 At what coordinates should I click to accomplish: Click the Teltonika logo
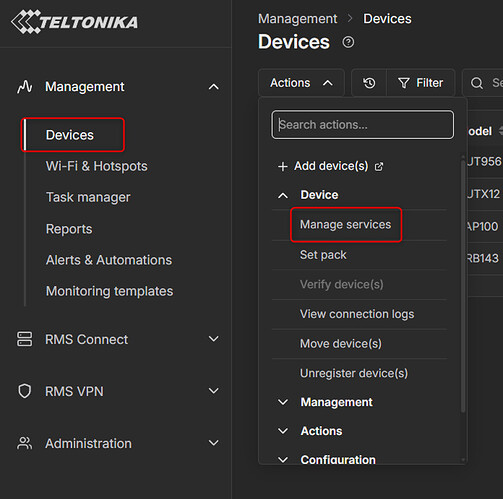click(x=74, y=22)
